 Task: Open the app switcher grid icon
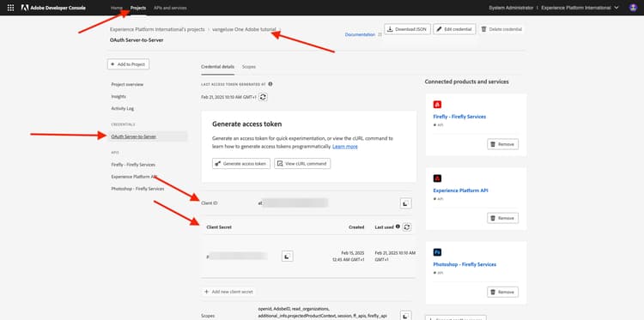point(10,8)
